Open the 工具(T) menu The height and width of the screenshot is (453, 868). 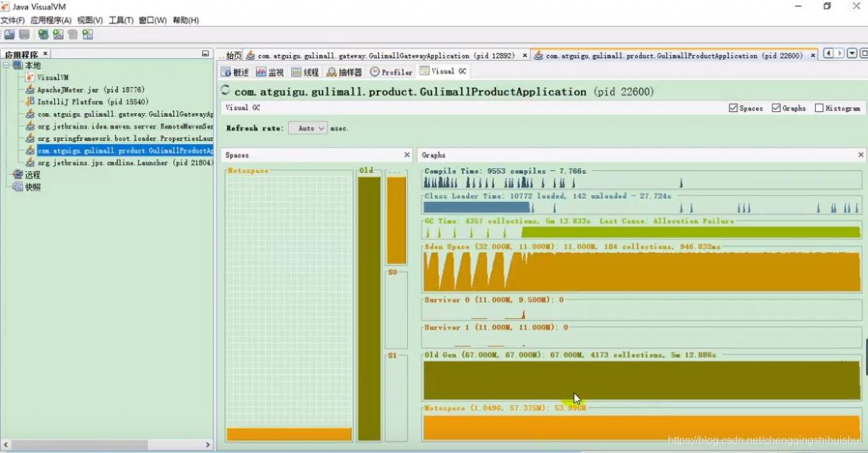point(121,20)
